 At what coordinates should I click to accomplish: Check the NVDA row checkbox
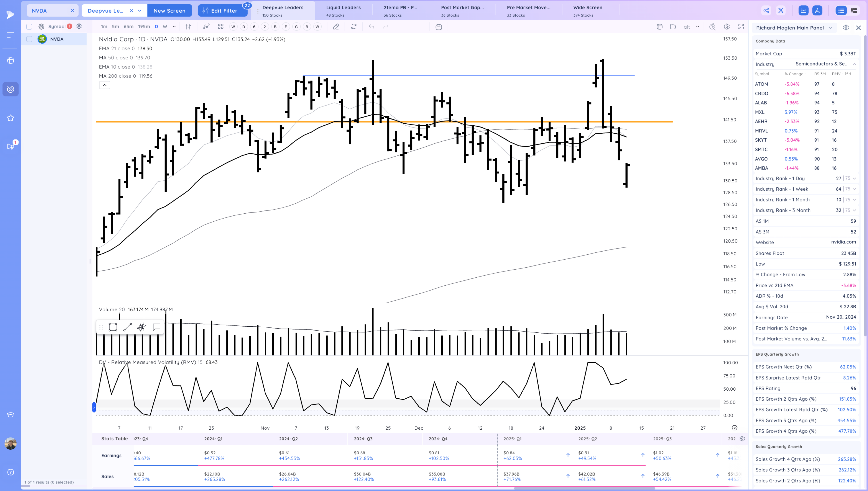coord(29,39)
